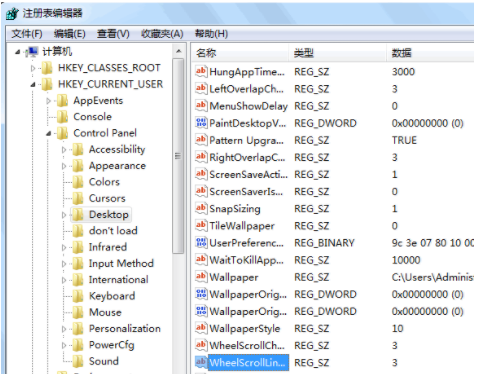
Task: Select the Control Panel key
Action: tap(105, 133)
